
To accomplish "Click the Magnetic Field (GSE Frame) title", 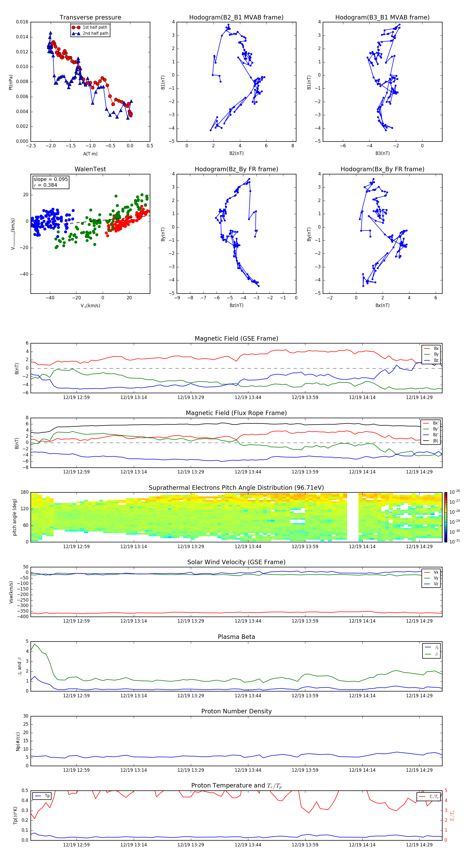I will (236, 339).
